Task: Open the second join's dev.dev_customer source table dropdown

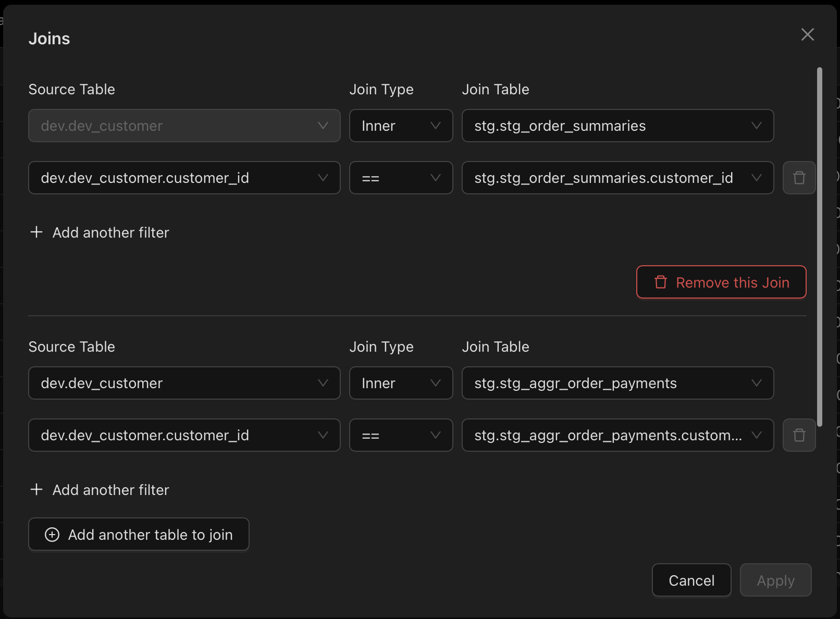Action: 184,383
